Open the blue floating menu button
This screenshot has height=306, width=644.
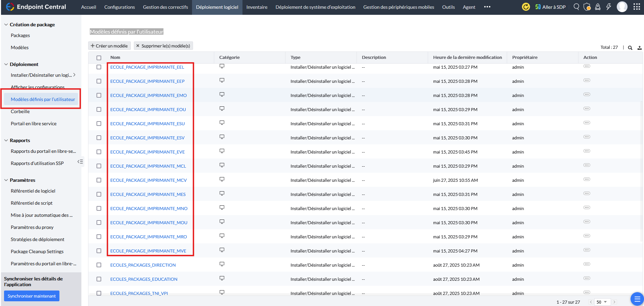click(x=637, y=299)
